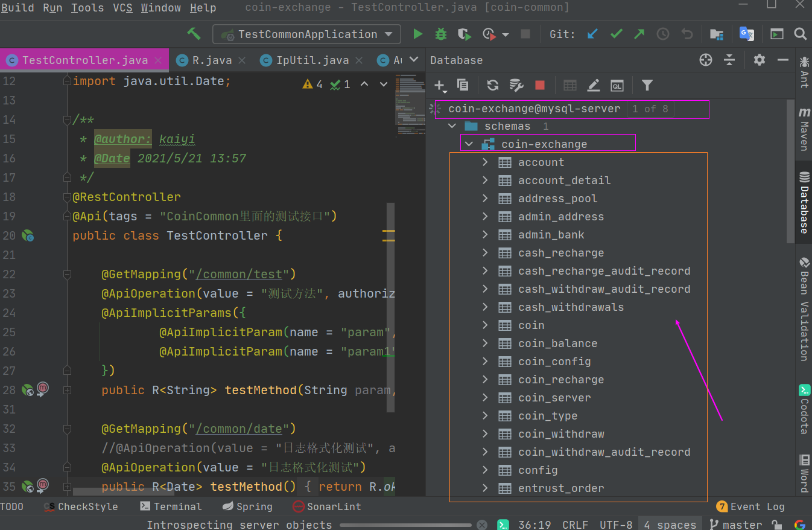
Task: Click the build hammer icon
Action: click(x=194, y=34)
